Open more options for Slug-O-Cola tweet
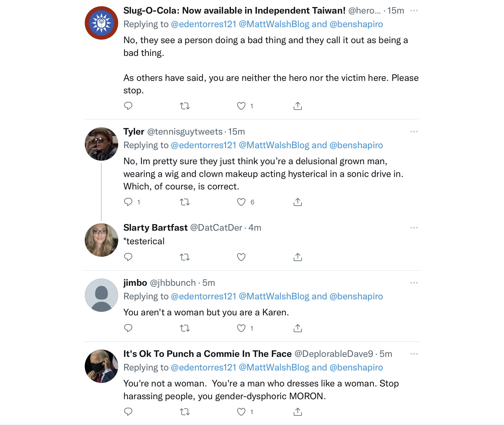504x425 pixels. pos(414,11)
